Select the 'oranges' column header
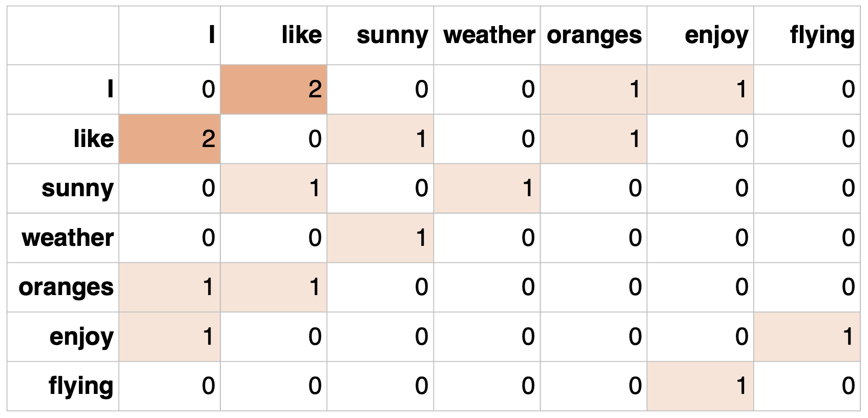 [593, 35]
